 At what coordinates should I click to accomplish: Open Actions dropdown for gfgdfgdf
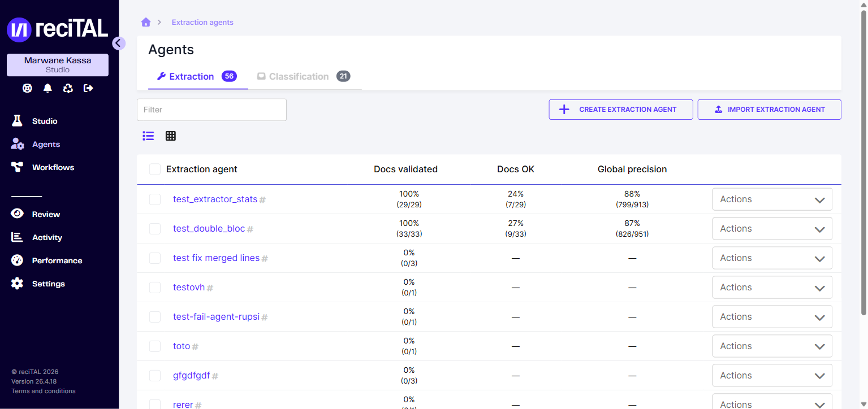pos(772,376)
